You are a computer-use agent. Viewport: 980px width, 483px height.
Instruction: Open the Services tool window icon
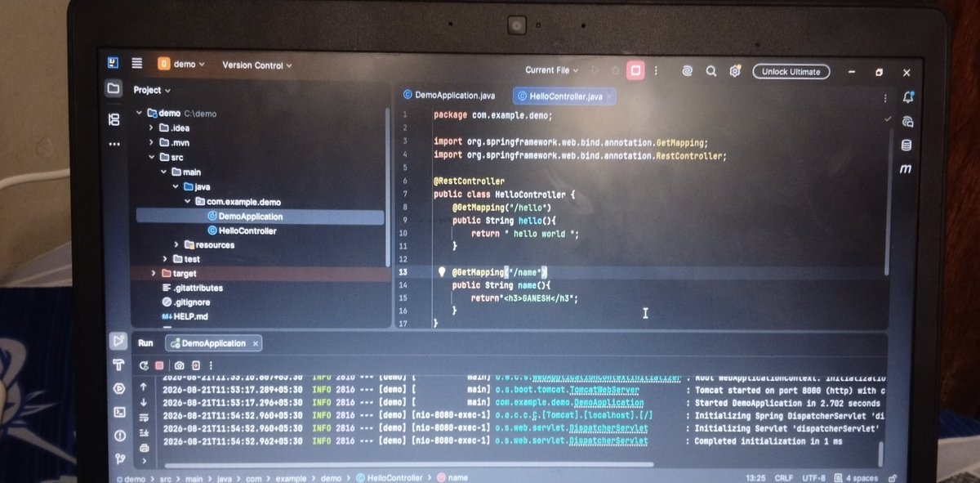118,388
